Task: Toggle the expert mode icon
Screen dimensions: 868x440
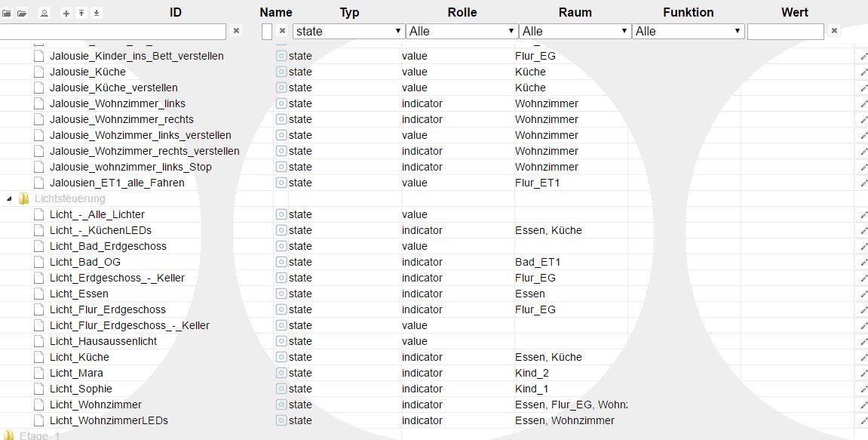Action: (44, 13)
